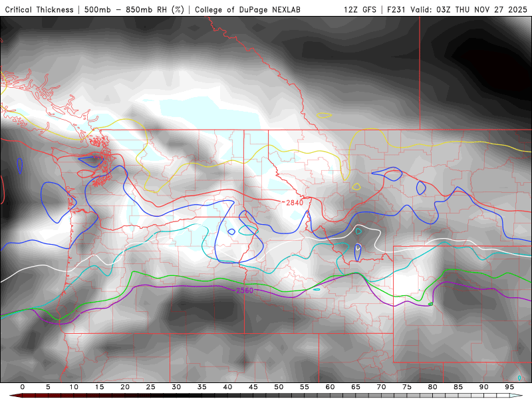Click the "10" color scale tick label
This screenshot has width=532, height=399.
pyautogui.click(x=74, y=387)
